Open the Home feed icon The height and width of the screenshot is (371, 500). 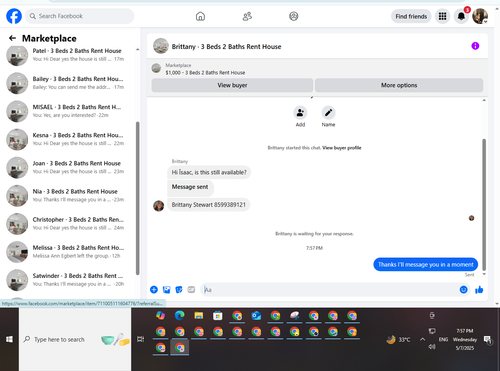point(200,16)
